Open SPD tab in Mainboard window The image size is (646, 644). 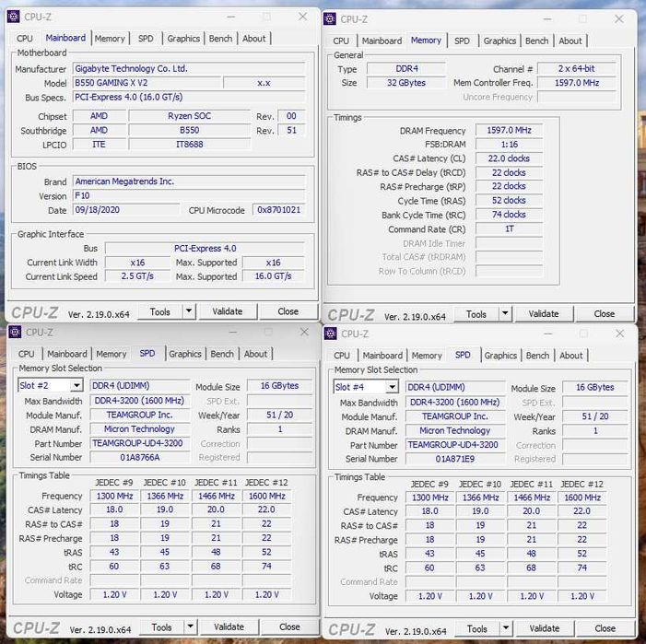click(x=146, y=39)
